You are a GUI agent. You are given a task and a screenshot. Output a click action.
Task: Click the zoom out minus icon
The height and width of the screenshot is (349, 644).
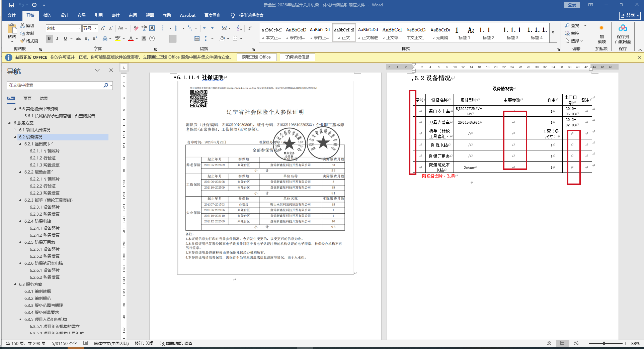[586, 343]
